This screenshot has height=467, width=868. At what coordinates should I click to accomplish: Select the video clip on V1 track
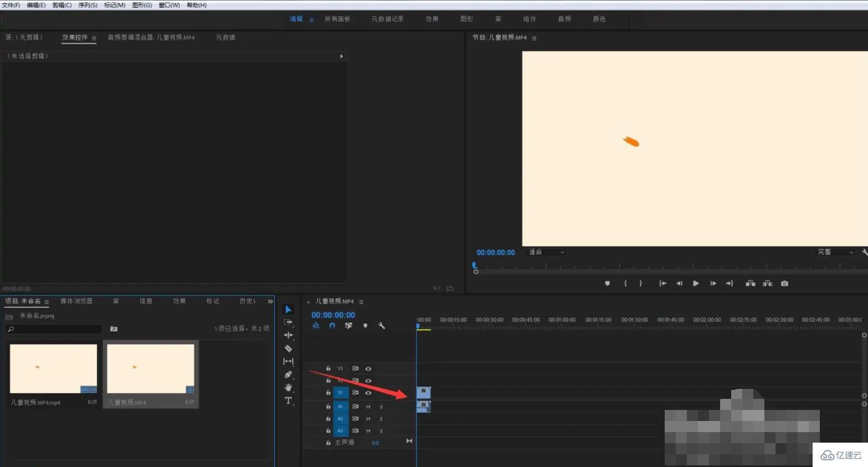pos(424,392)
